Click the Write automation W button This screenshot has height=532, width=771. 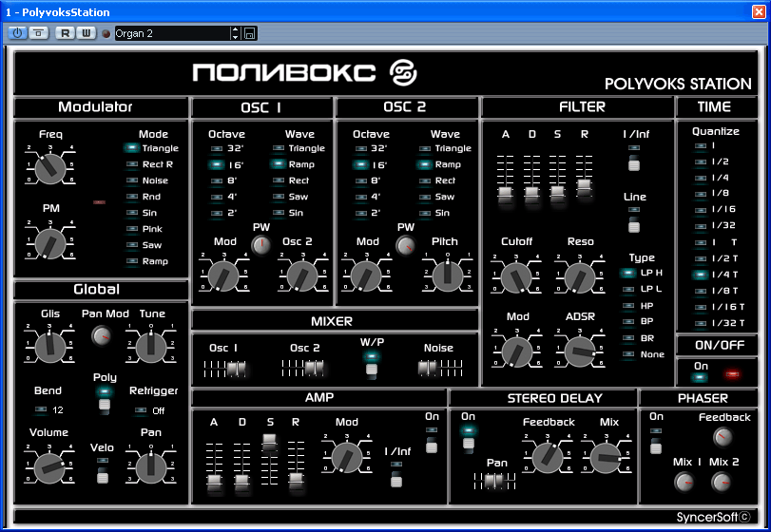point(87,33)
